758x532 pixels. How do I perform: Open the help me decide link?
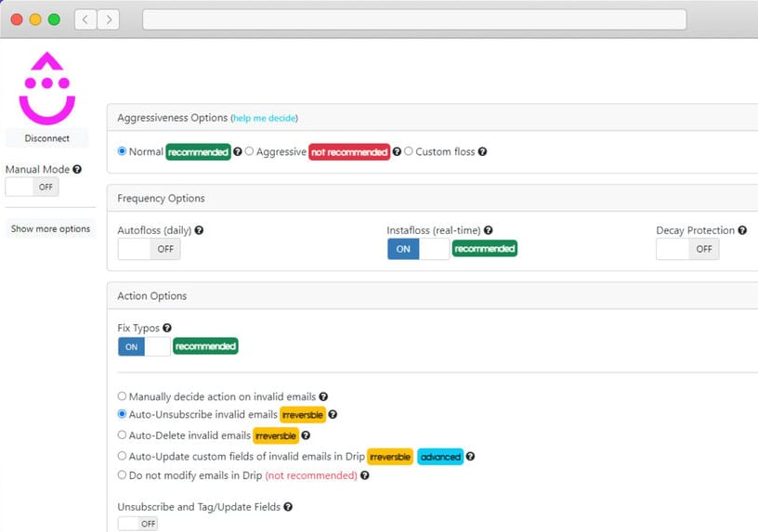click(264, 119)
